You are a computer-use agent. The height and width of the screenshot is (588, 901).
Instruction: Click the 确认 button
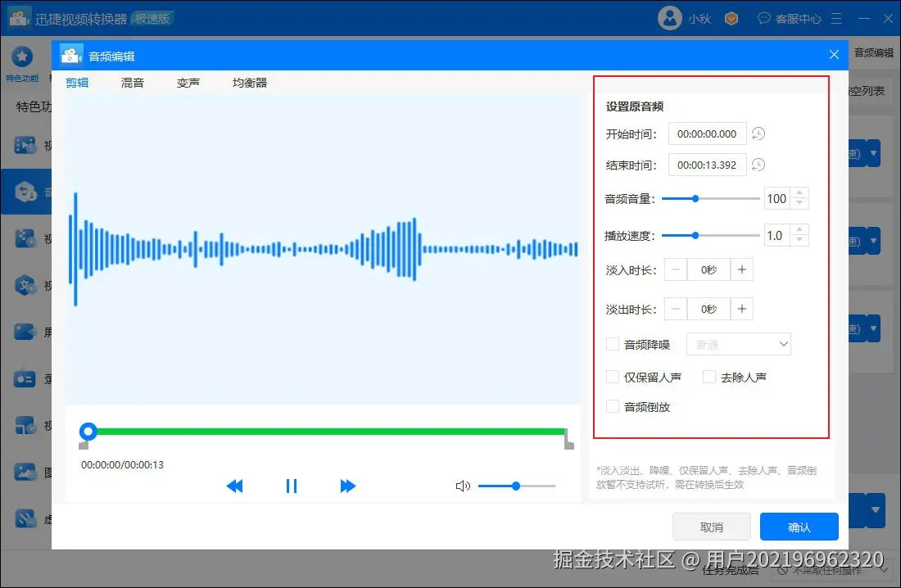pyautogui.click(x=799, y=527)
